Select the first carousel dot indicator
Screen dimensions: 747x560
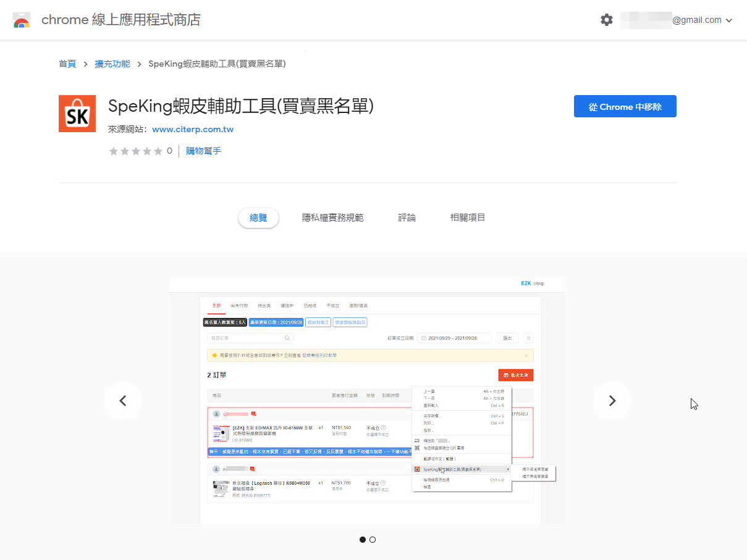point(363,540)
